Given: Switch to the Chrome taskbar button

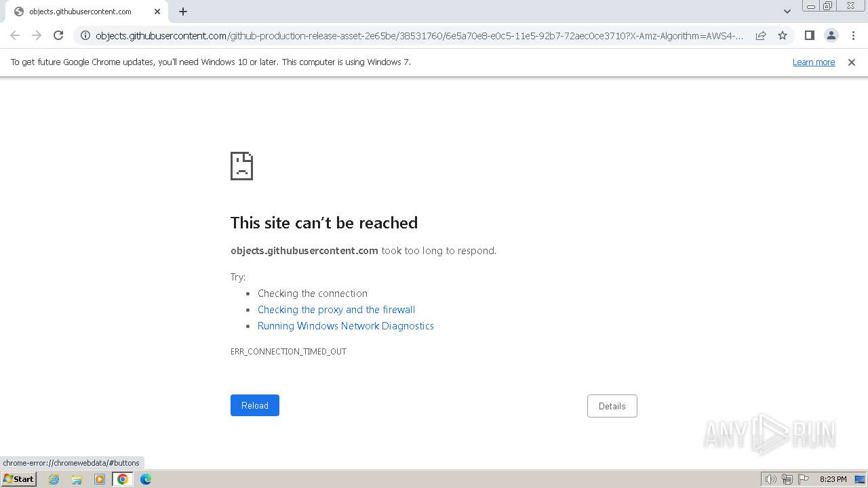Looking at the screenshot, I should click(x=123, y=479).
